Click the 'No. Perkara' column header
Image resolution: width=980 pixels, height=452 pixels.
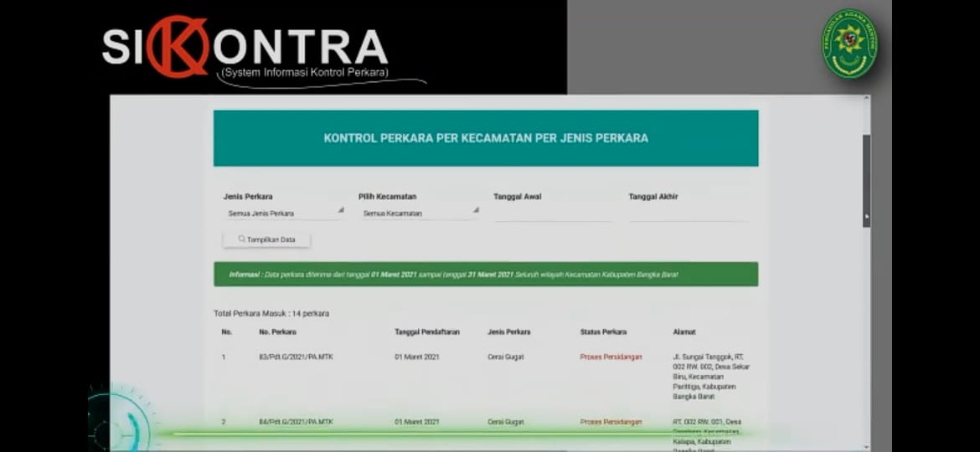(x=277, y=332)
